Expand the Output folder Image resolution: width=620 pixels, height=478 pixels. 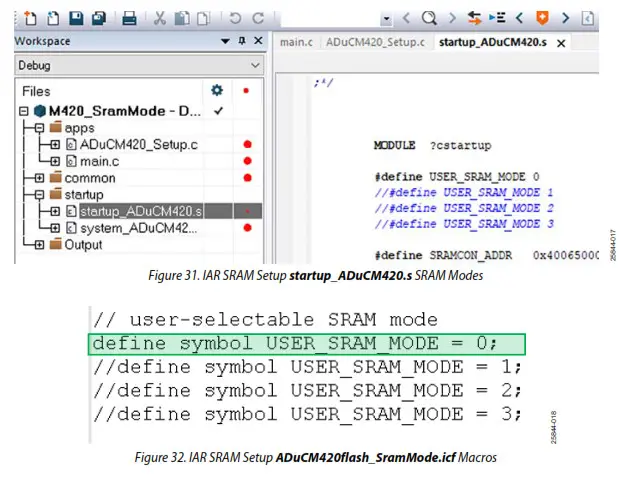pos(39,245)
